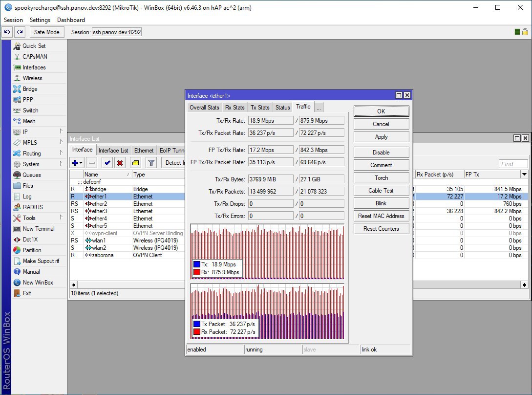
Task: Click horizontal scrollbar left arrow in Interface List
Action: pos(74,285)
